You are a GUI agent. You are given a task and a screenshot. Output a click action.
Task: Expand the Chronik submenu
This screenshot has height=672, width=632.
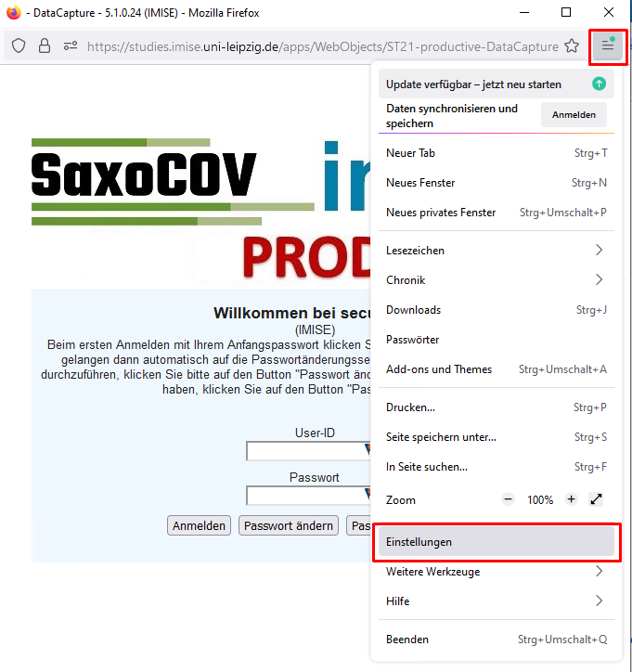pyautogui.click(x=497, y=280)
